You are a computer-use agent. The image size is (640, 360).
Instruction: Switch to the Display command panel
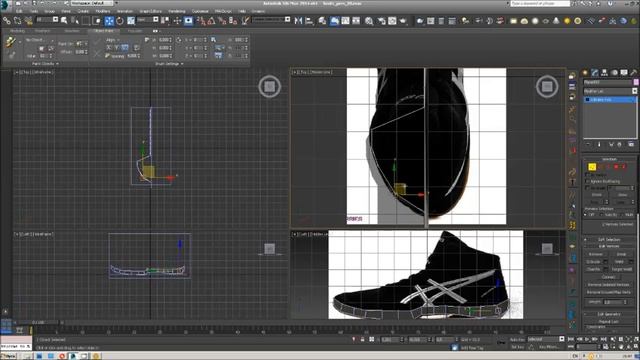624,73
